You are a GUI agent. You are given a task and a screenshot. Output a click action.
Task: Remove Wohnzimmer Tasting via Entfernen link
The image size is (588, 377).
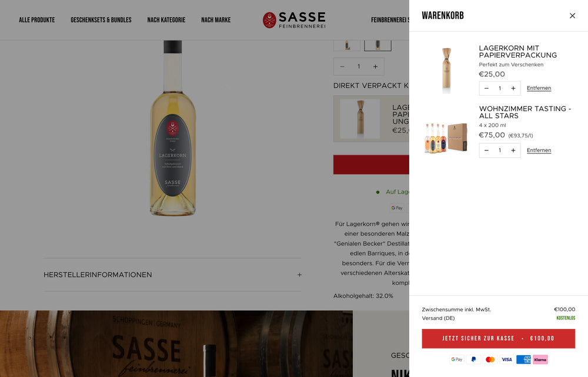(539, 150)
